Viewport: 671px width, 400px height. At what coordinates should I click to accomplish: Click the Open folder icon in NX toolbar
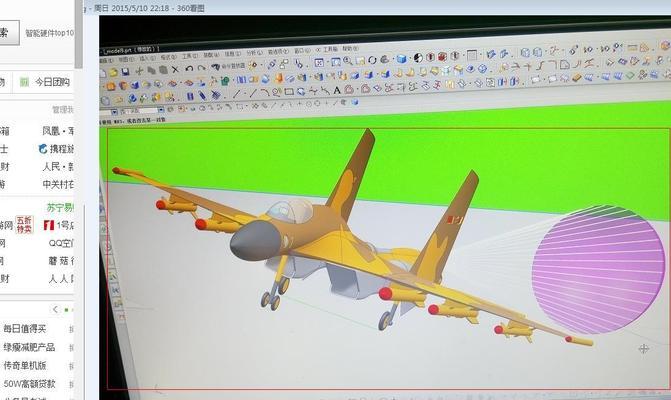click(113, 72)
